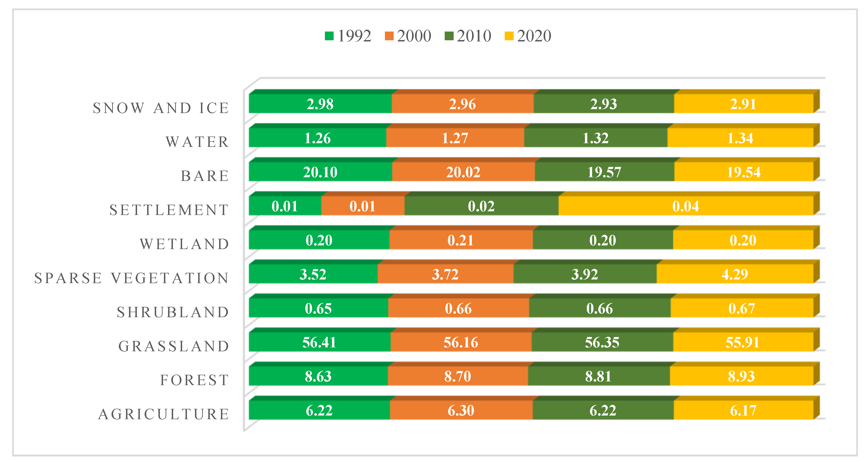Select the Wetland 0.21 orange bar segment
Viewport: 868px width, 462px height.
pos(461,240)
